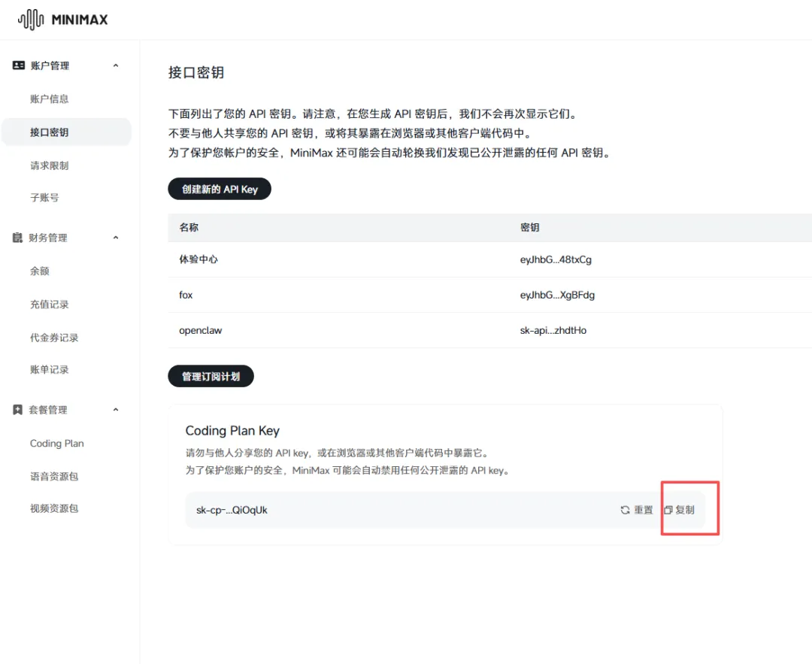Click the 重置 refresh icon

pos(625,510)
